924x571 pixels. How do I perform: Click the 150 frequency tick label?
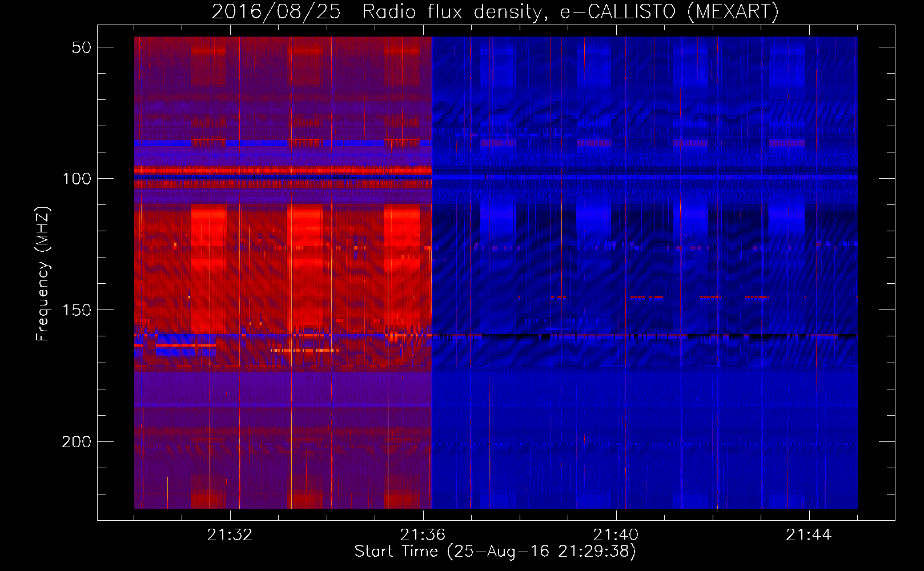click(x=77, y=310)
